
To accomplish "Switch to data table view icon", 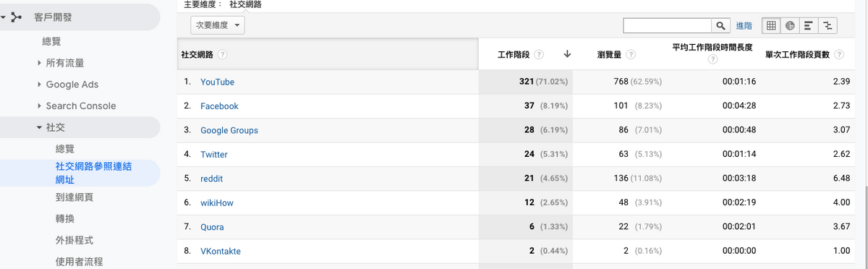I will [x=771, y=25].
